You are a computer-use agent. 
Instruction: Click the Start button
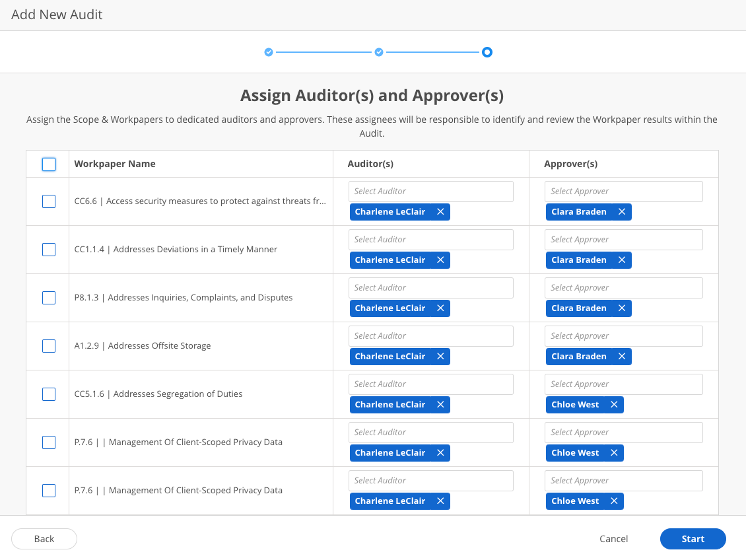pos(693,539)
